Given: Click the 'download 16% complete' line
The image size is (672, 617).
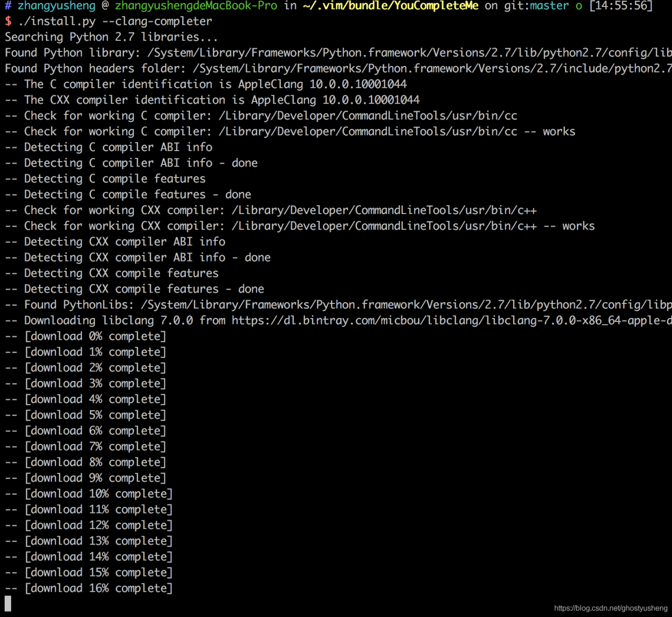Looking at the screenshot, I should [89, 588].
